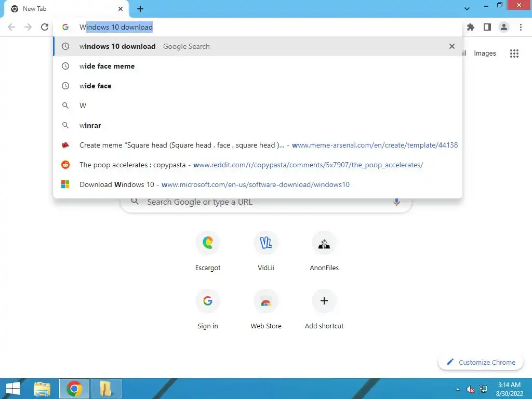Click the muted volume tray icon
This screenshot has height=399, width=532.
[470, 389]
